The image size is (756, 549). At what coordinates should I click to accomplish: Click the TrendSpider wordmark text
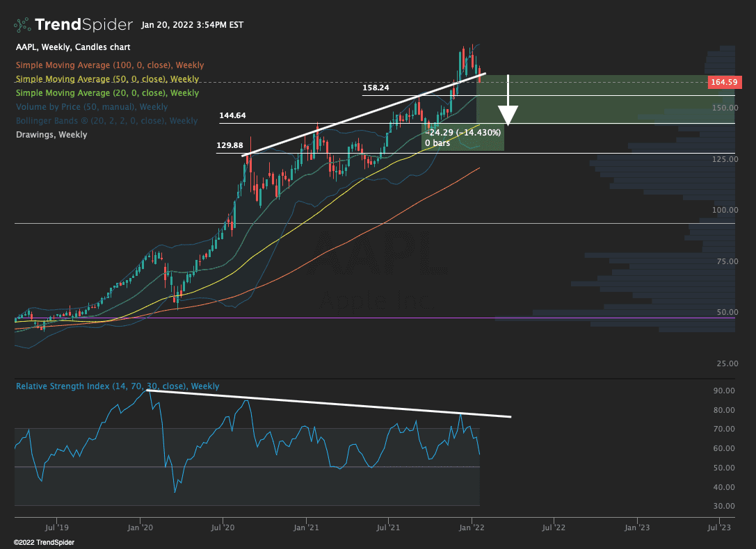coord(83,25)
